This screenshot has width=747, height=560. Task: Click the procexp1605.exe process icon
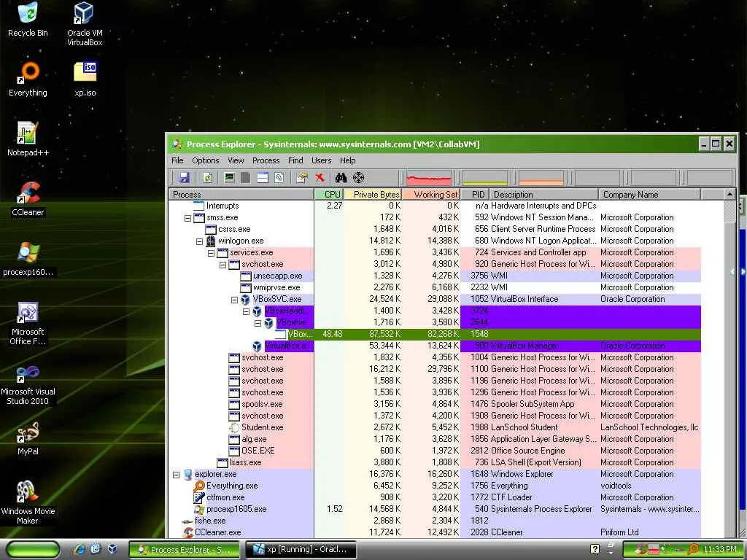coord(199,509)
